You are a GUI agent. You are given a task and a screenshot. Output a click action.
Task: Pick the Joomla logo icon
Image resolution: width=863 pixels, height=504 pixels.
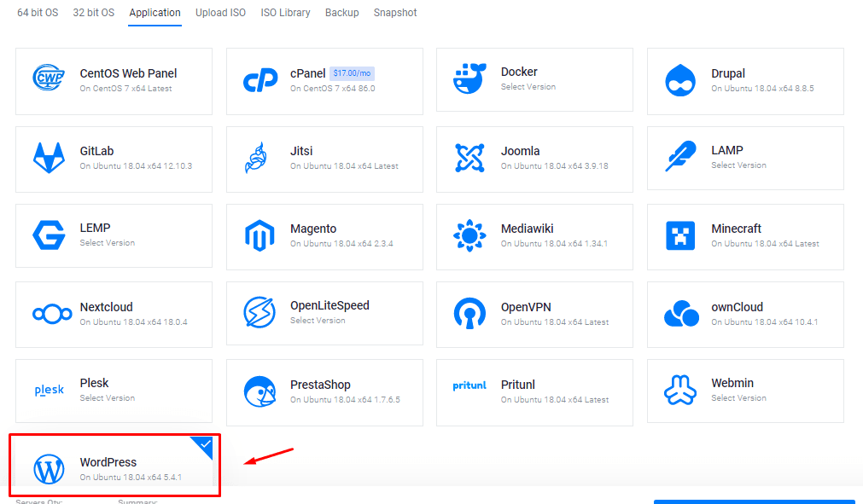point(469,158)
